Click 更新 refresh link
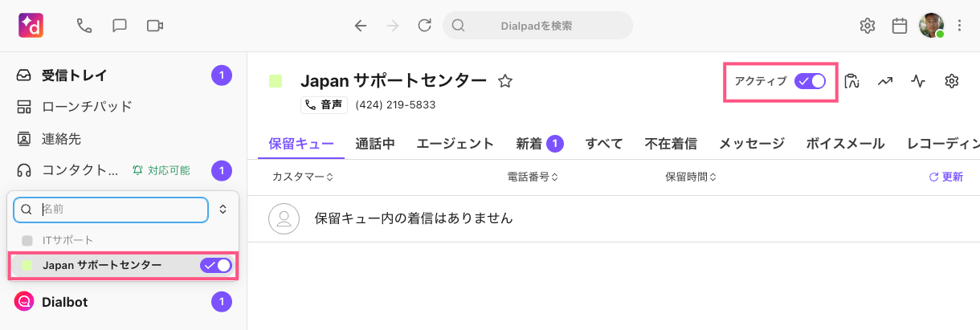Viewport: 980px width, 330px height. coord(945,177)
